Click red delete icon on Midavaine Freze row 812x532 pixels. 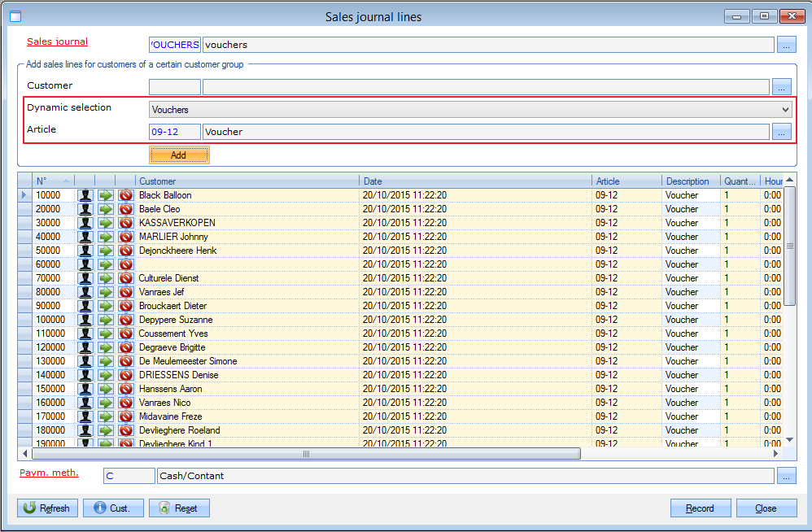tap(126, 416)
